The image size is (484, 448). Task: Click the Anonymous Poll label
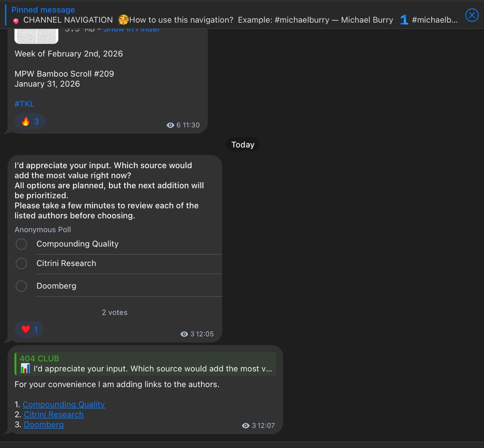coord(43,230)
